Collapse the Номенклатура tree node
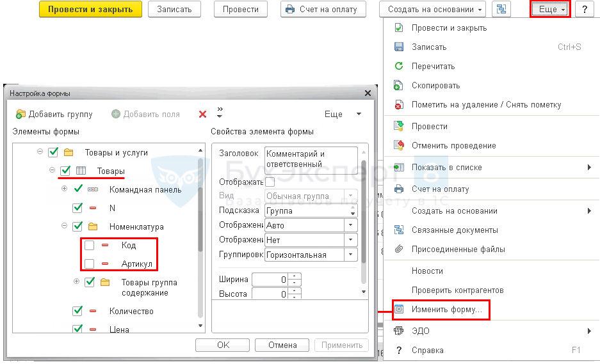The height and width of the screenshot is (364, 600). point(64,226)
